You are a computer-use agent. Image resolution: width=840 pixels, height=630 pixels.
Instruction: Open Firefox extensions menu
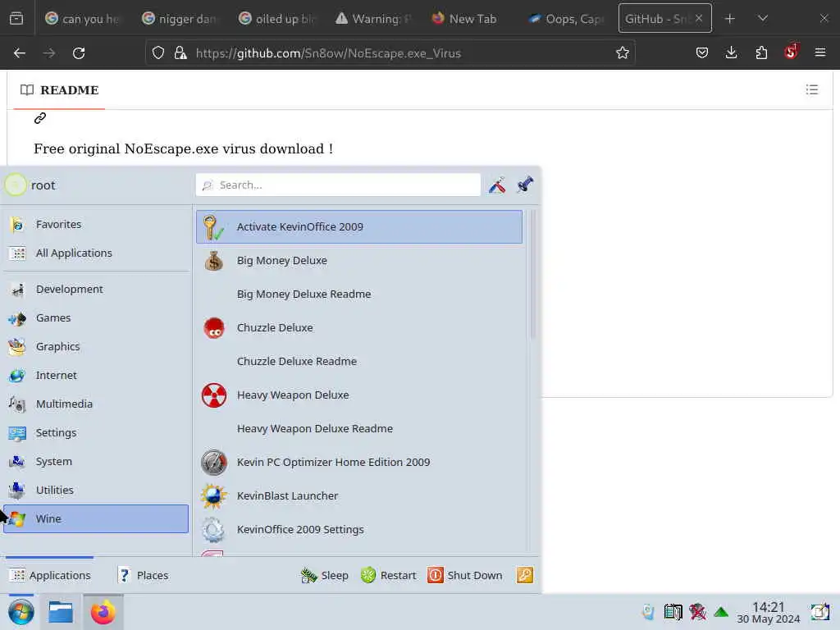click(761, 52)
